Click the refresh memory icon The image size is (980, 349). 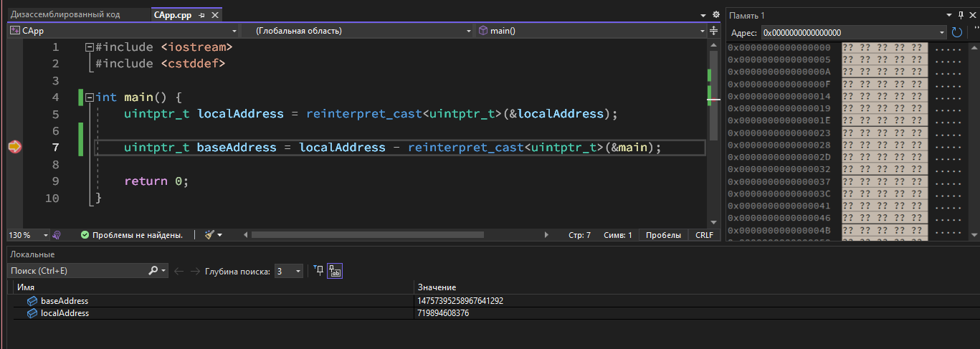(x=956, y=32)
